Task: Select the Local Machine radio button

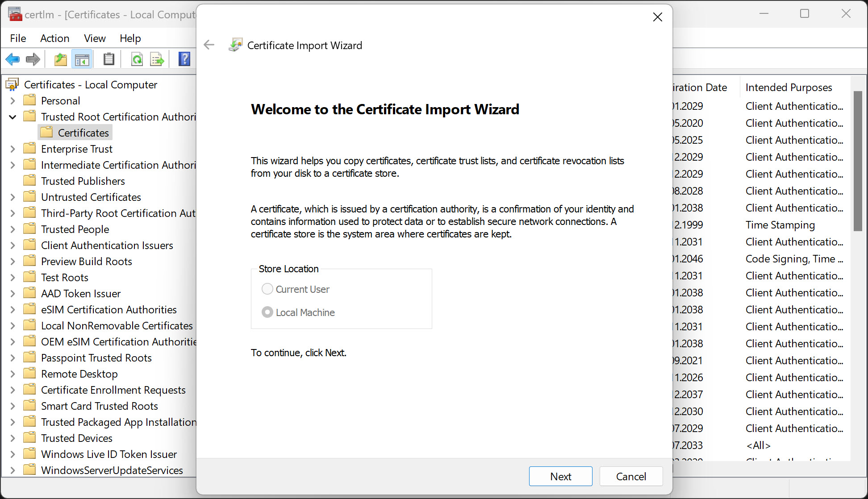Action: 267,312
